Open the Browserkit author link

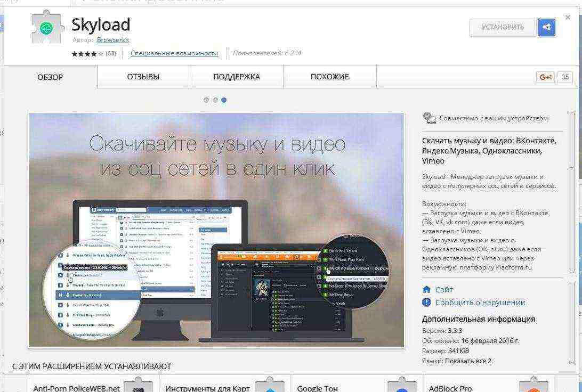tap(113, 40)
